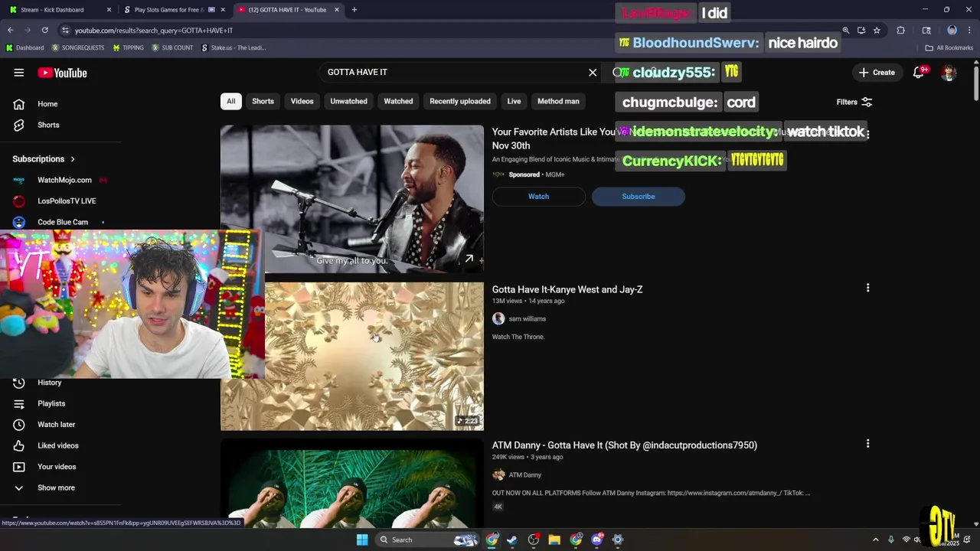Filter results by Method man chip
Screen dimensions: 980x551
point(558,101)
